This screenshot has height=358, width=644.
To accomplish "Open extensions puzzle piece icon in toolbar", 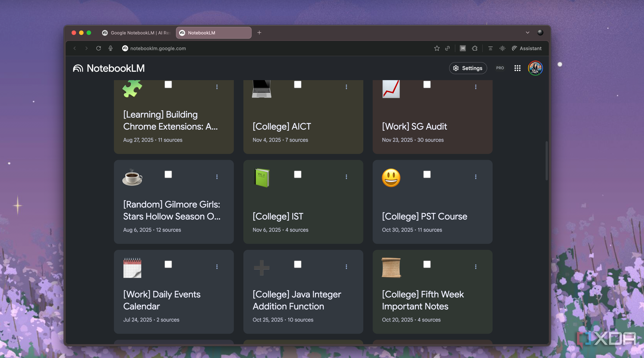I will (475, 48).
